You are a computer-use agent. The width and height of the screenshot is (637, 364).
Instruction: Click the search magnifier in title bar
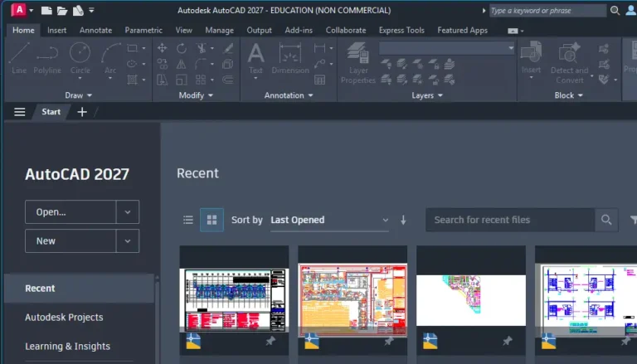pos(615,11)
